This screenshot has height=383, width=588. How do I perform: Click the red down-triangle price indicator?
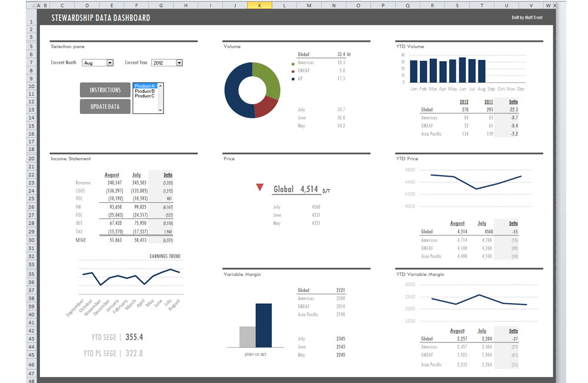click(x=260, y=187)
